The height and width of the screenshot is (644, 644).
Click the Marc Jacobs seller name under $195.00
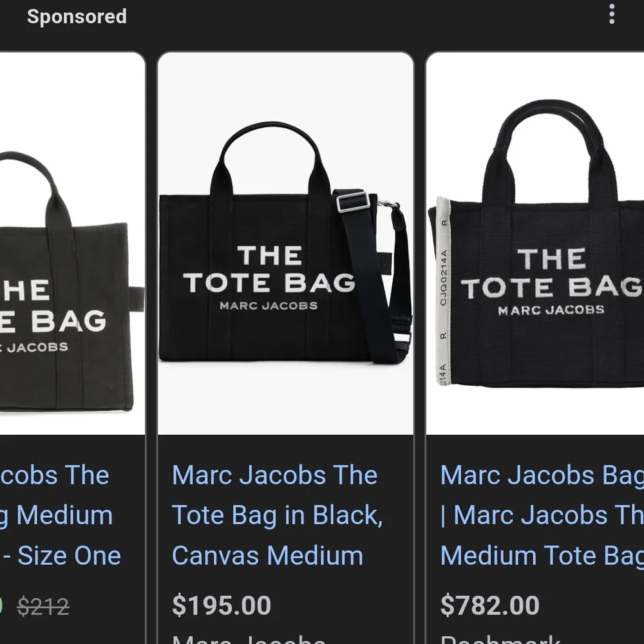tap(249, 639)
